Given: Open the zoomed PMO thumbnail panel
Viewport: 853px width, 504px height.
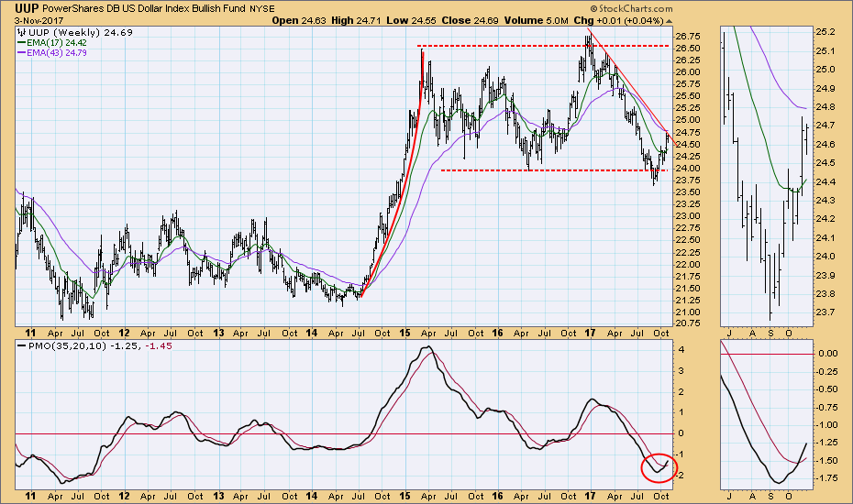Looking at the screenshot, I should [x=767, y=415].
